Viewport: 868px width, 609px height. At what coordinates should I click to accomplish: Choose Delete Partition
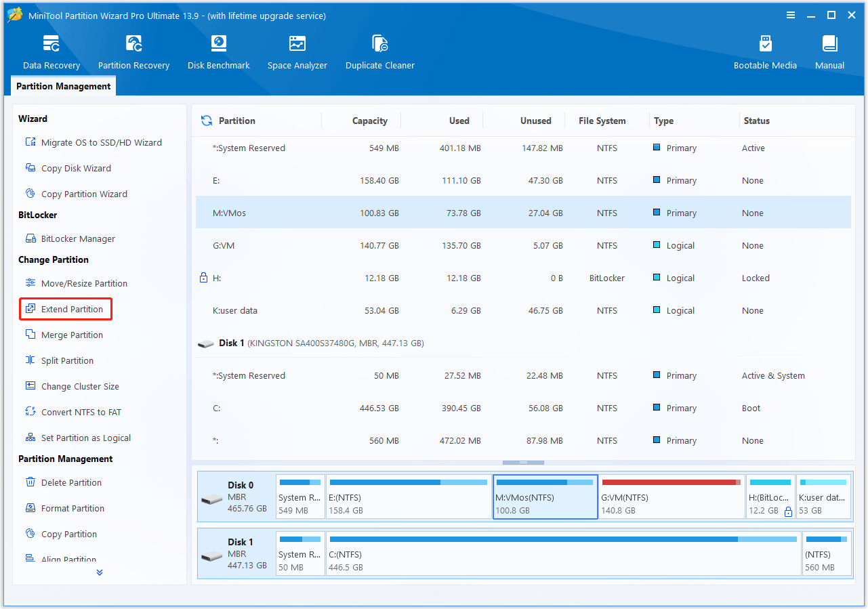coord(63,482)
